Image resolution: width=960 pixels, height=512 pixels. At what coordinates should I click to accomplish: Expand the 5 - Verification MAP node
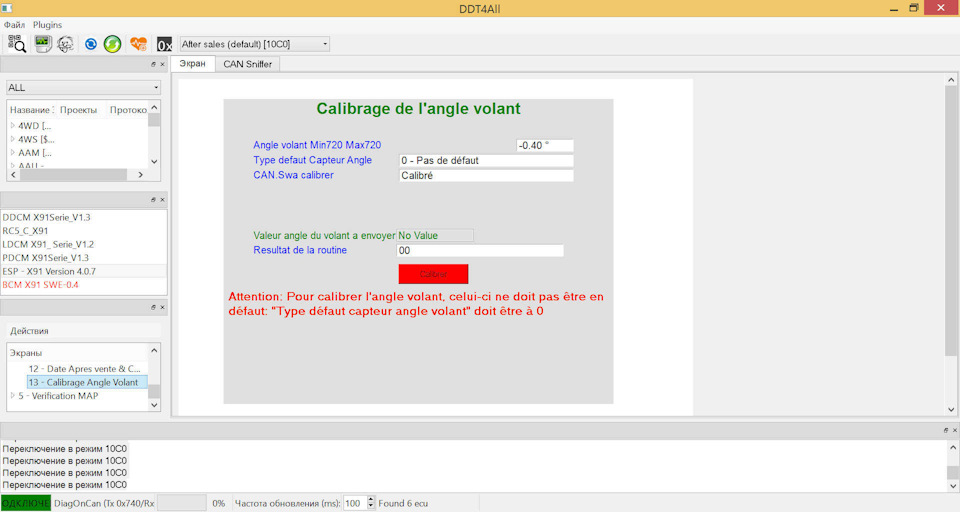[12, 396]
